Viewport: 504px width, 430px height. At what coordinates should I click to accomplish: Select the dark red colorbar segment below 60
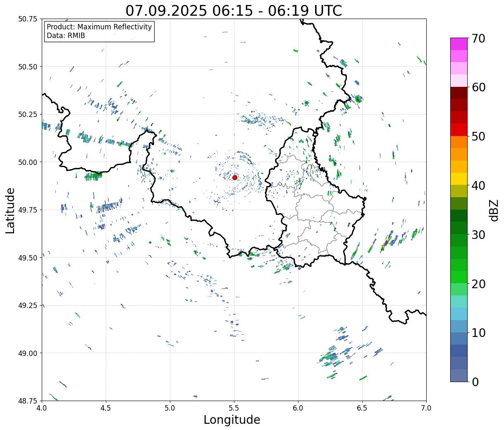click(459, 93)
